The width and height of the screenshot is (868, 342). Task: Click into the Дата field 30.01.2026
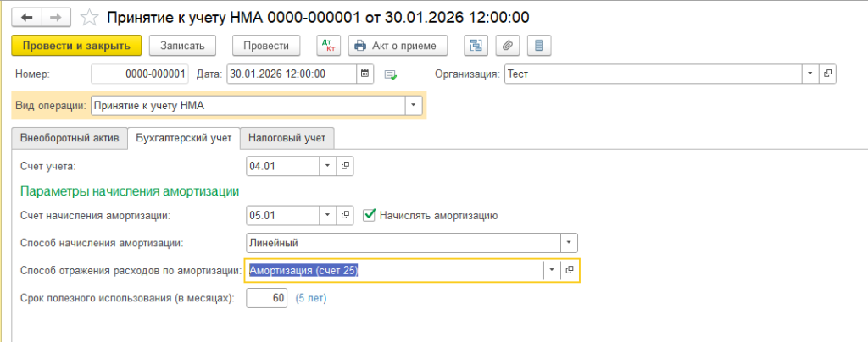pyautogui.click(x=292, y=74)
